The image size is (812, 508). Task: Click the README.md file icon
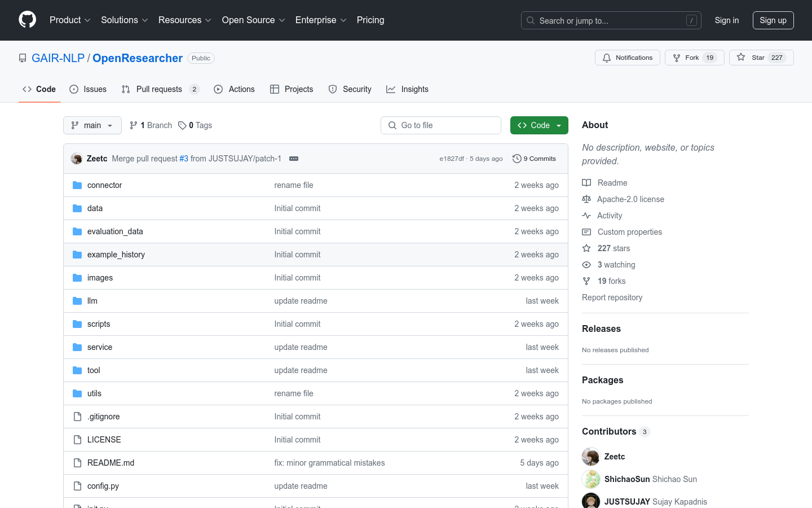click(x=77, y=463)
